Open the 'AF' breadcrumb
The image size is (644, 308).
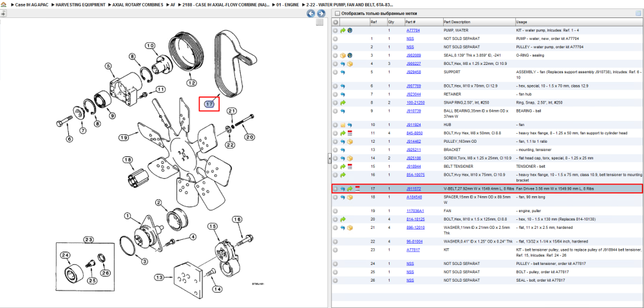point(173,5)
